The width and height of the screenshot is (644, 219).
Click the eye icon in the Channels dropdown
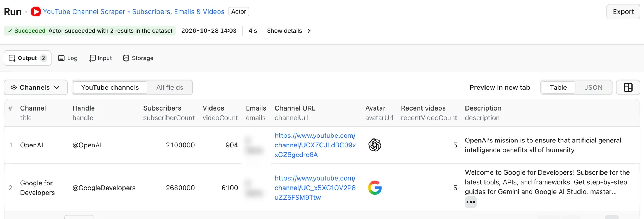tap(14, 87)
